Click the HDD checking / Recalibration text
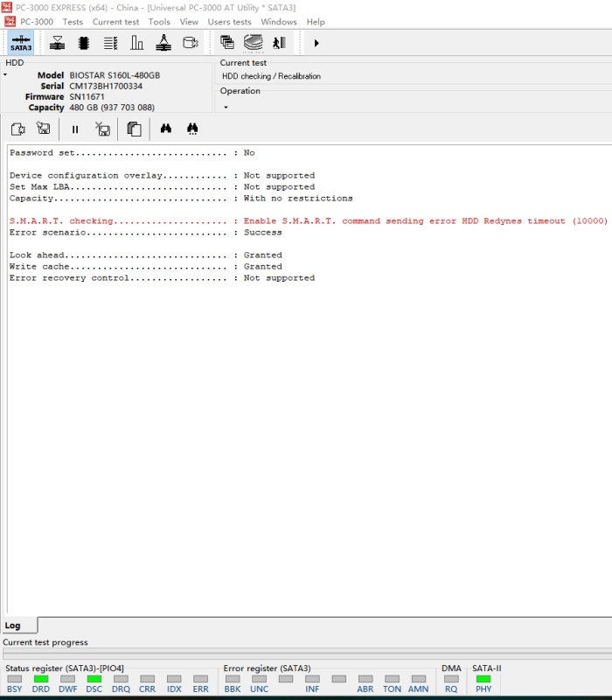Image resolution: width=612 pixels, height=700 pixels. pos(271,76)
